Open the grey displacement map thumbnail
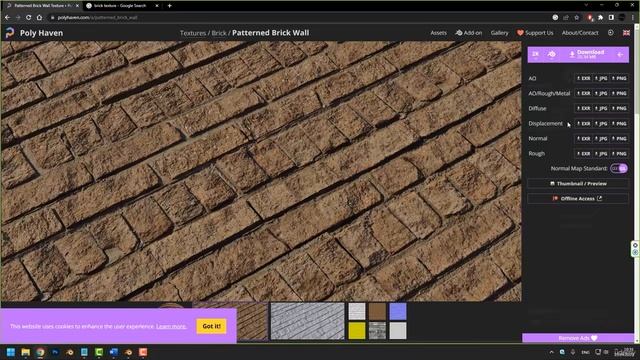Viewport: 640px width, 360px height. 308,321
